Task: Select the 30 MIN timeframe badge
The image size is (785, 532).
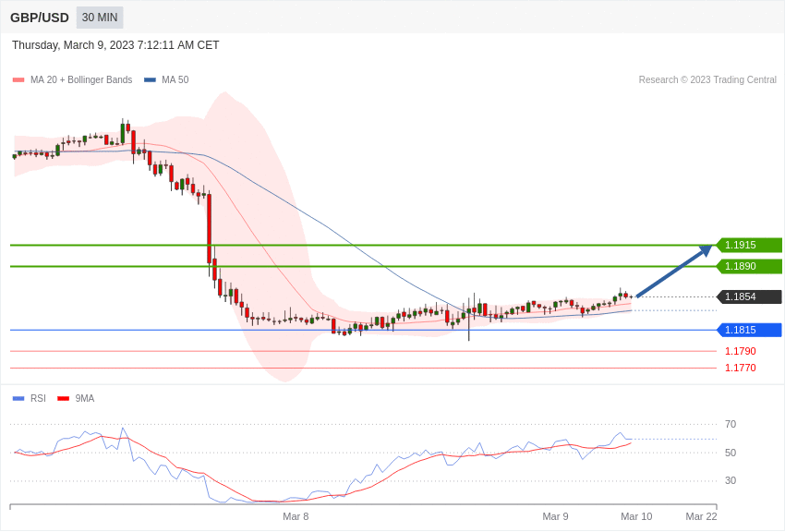Action: coord(100,18)
